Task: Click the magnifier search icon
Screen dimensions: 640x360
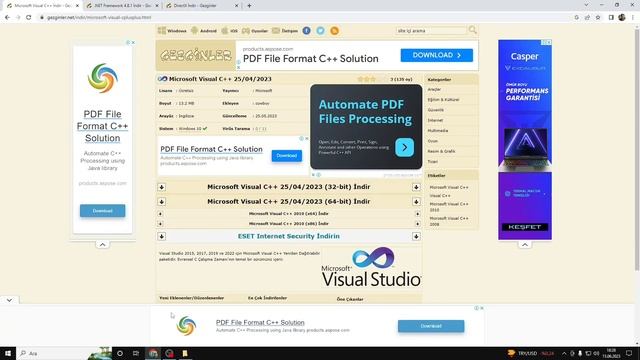Action: [472, 30]
